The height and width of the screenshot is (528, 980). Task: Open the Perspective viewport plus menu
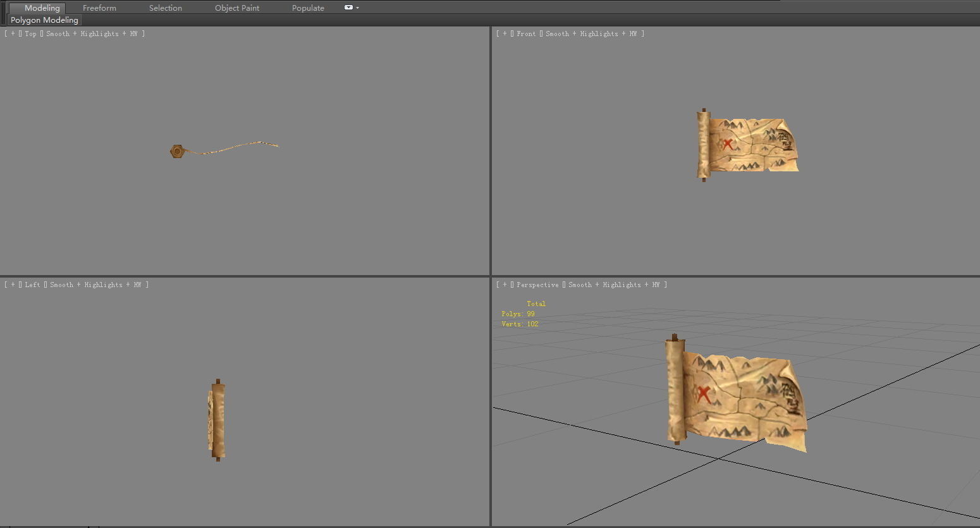(505, 285)
